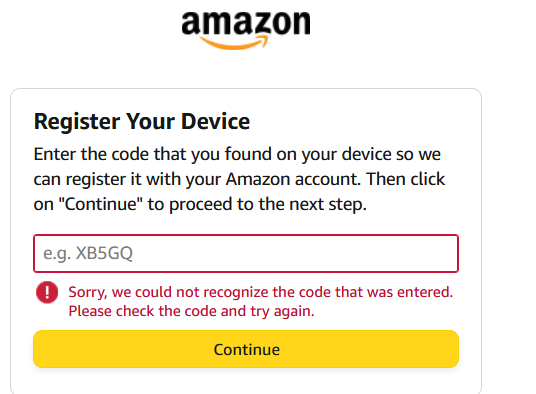Click 'Please check the code and try again' text

point(191,311)
